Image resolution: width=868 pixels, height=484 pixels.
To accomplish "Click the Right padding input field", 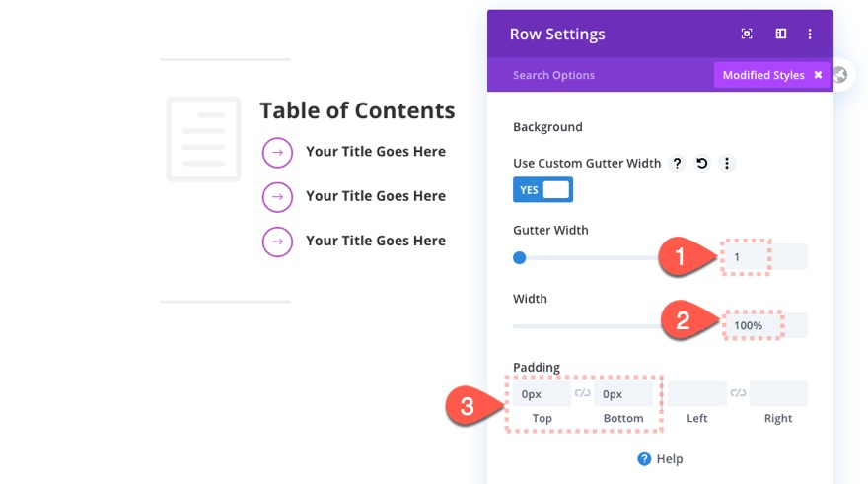I will tap(778, 394).
